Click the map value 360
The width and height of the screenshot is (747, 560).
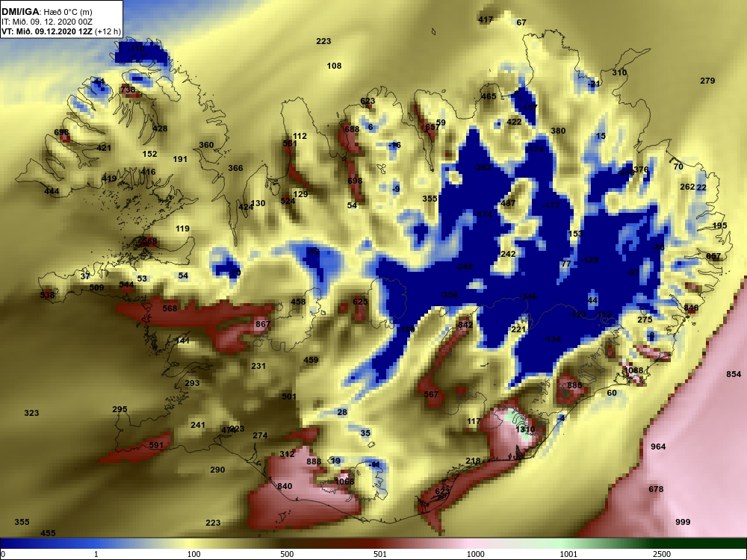point(206,146)
